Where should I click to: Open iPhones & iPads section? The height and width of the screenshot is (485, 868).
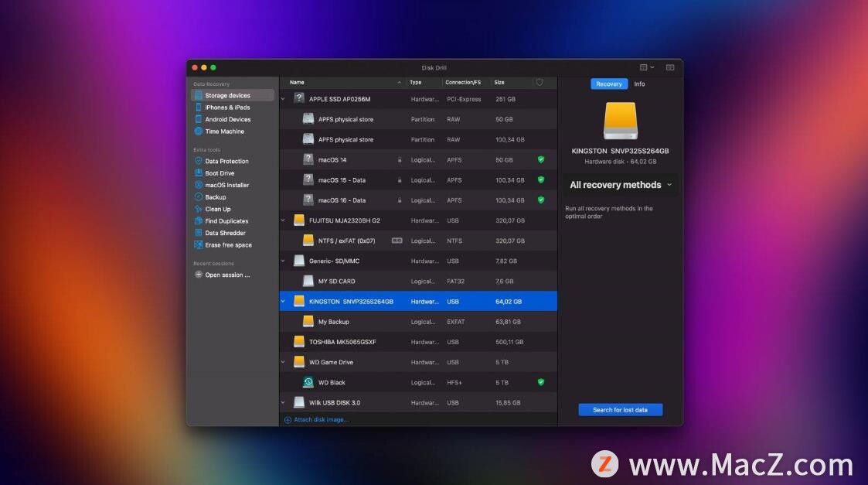pyautogui.click(x=227, y=108)
